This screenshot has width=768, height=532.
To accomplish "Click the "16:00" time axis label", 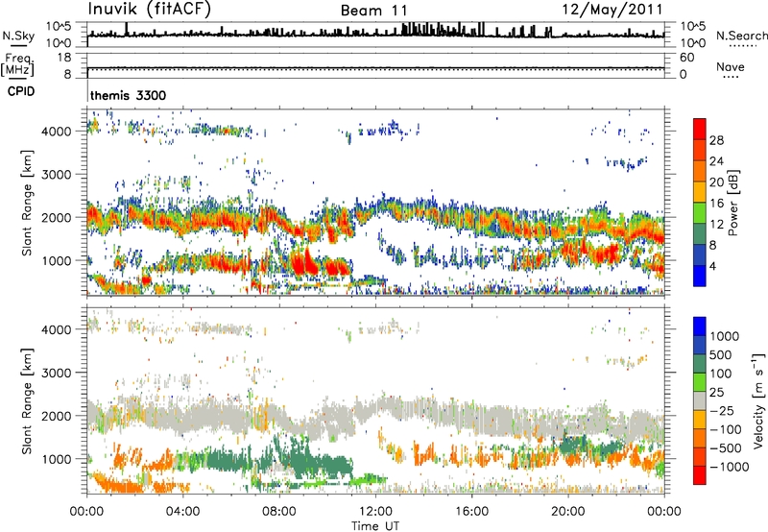I will pos(471,512).
